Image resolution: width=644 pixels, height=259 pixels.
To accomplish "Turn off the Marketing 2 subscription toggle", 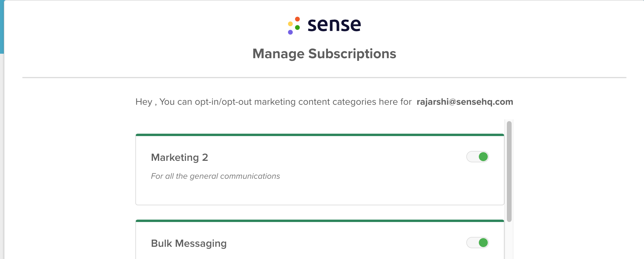I will click(478, 157).
